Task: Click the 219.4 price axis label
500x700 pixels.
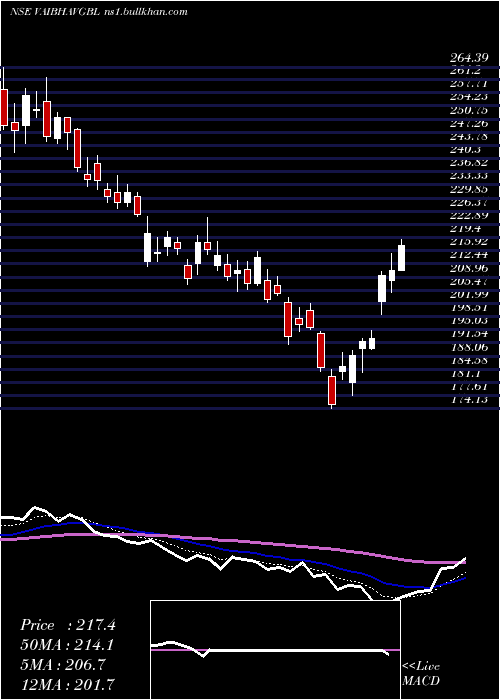Action: (465, 229)
